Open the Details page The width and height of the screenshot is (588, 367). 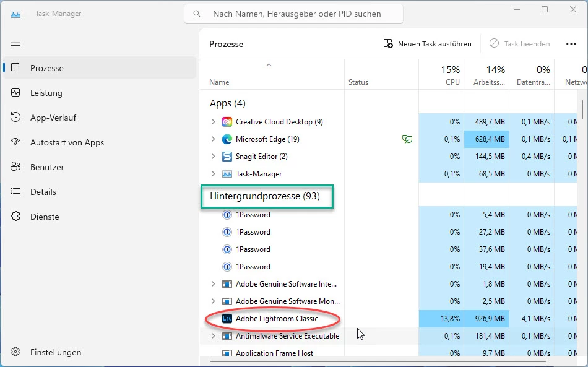[100, 192]
